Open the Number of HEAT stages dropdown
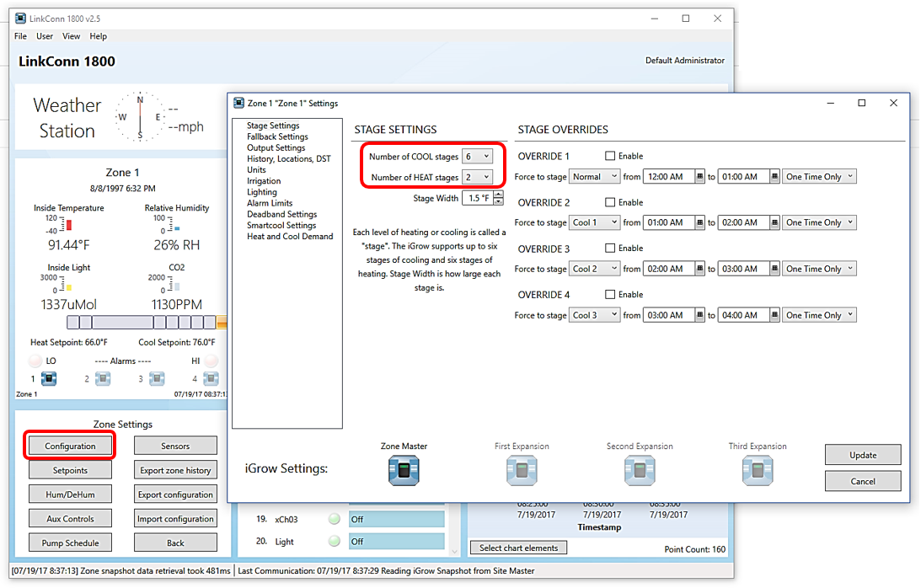921x588 pixels. point(477,177)
